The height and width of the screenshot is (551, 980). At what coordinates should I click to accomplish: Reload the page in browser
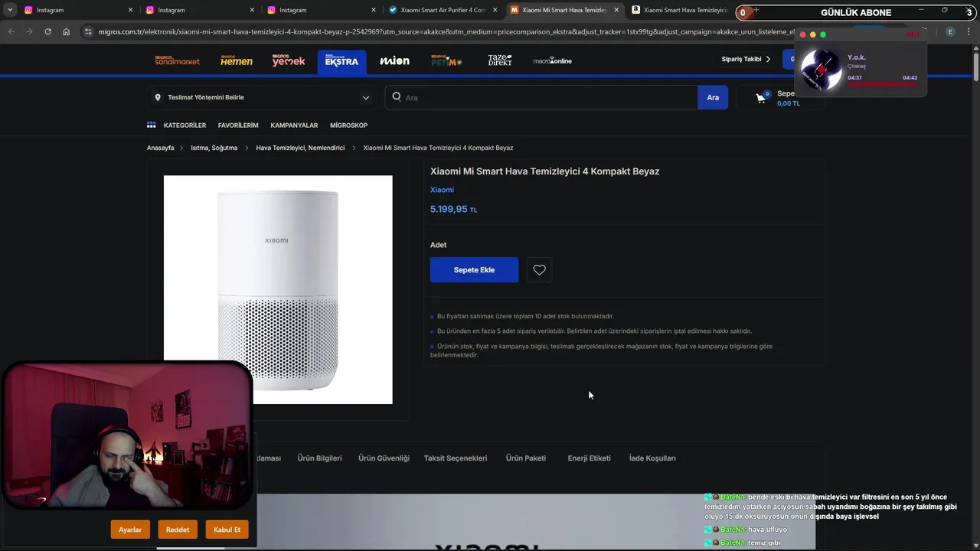point(47,31)
